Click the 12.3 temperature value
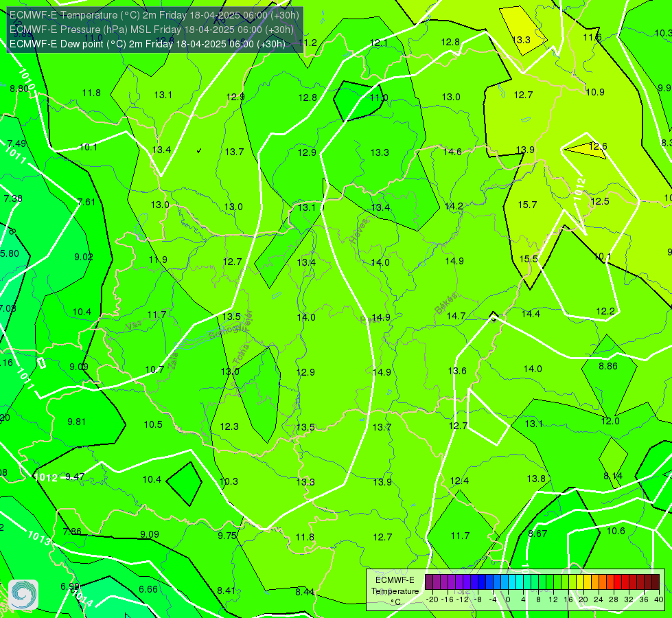This screenshot has height=618, width=672. [229, 426]
